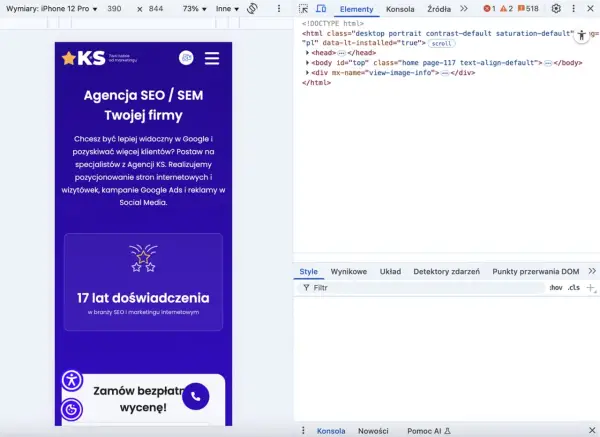Click the round contact icon in site header
This screenshot has height=437, width=600.
(186, 58)
